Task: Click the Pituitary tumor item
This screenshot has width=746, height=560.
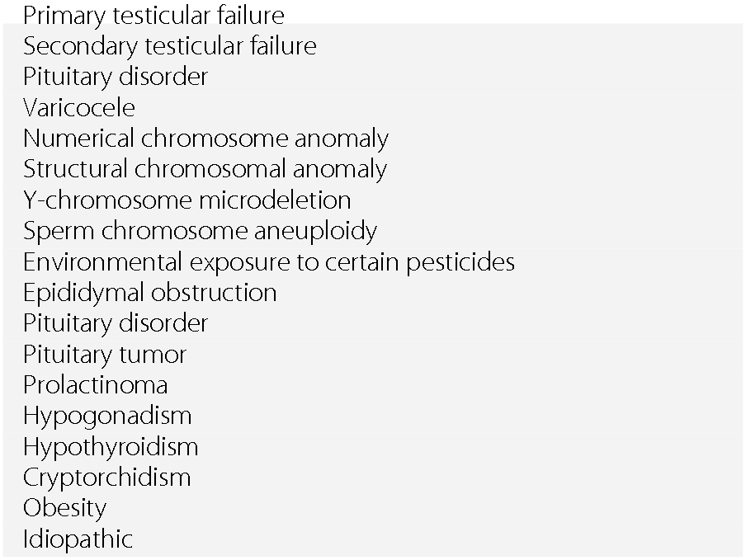Action: [105, 355]
